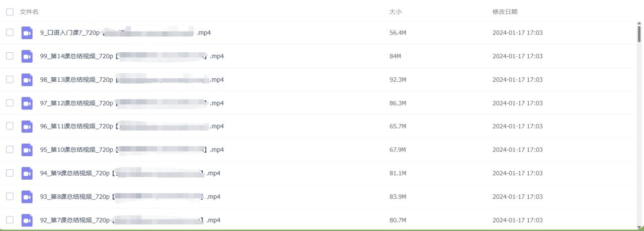Screen dimensions: 644x231
Task: Select checkbox for 97_第12课总结视频
Action: (10, 103)
